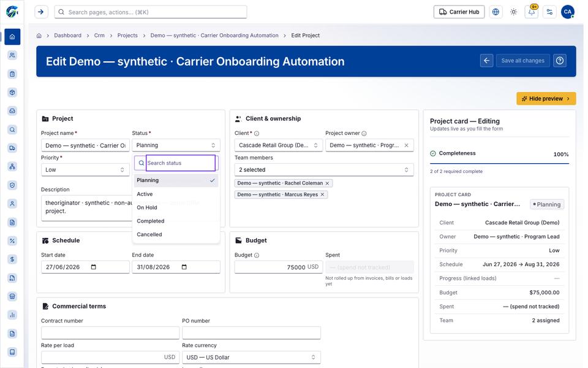The height and width of the screenshot is (368, 588).
Task: Open the percent sidebar icon
Action: pyautogui.click(x=12, y=240)
